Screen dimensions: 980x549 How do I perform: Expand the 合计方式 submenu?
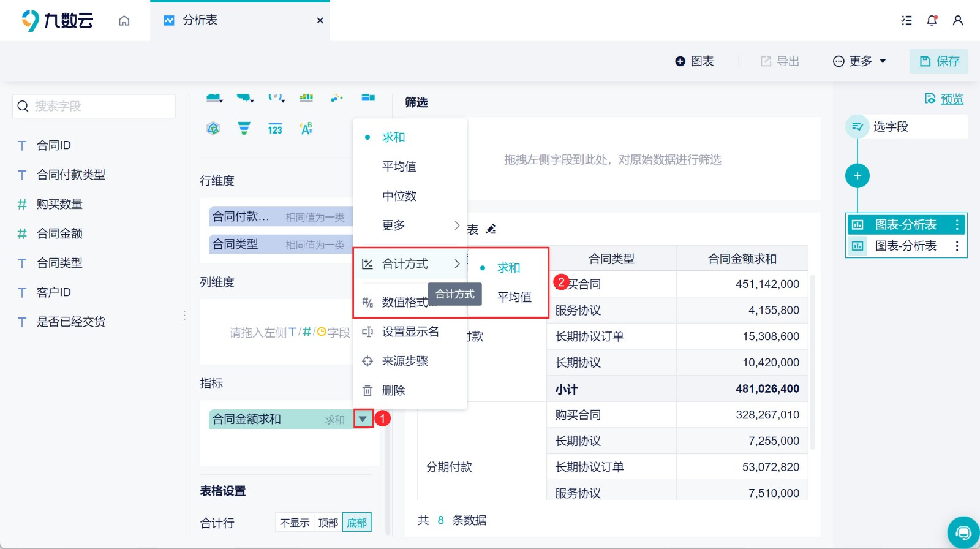click(410, 264)
